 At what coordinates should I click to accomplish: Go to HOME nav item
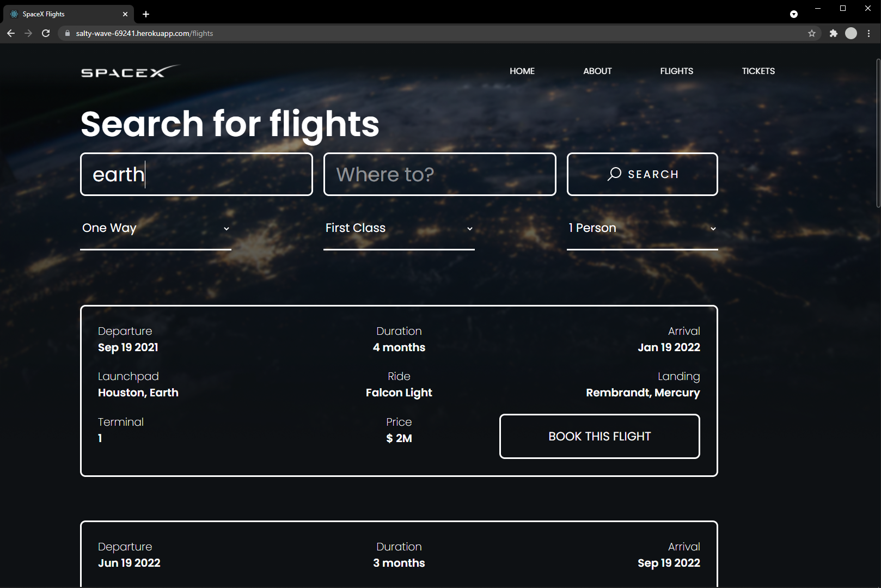[x=522, y=71]
